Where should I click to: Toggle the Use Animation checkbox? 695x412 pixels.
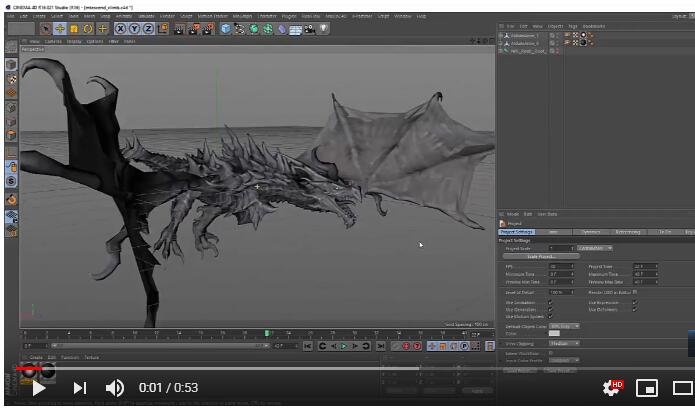(x=550, y=303)
